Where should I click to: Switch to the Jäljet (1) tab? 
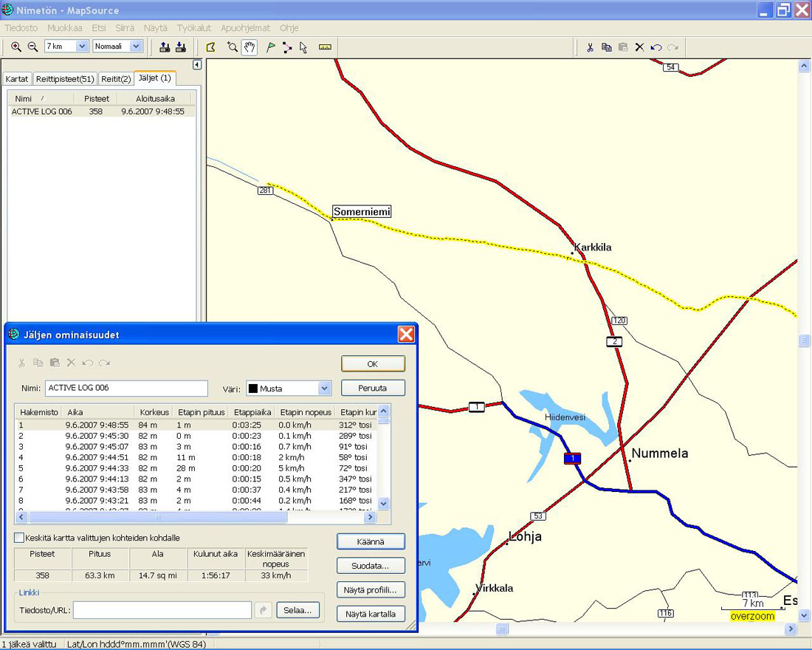155,78
